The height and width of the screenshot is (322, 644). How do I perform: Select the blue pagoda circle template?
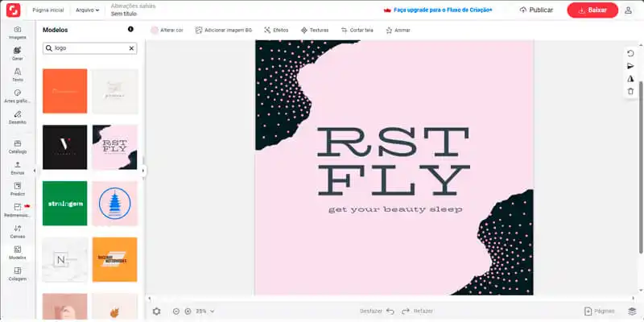[x=114, y=204]
